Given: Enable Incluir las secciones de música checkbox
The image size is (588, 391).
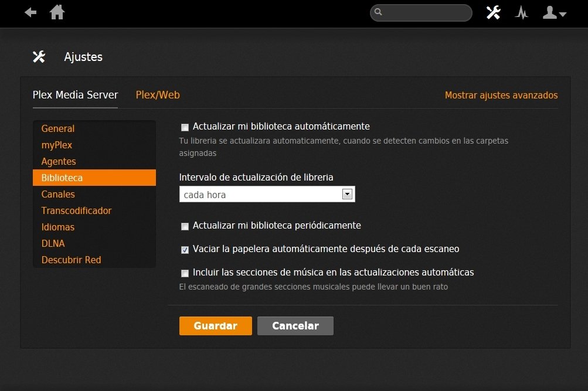Looking at the screenshot, I should [185, 273].
